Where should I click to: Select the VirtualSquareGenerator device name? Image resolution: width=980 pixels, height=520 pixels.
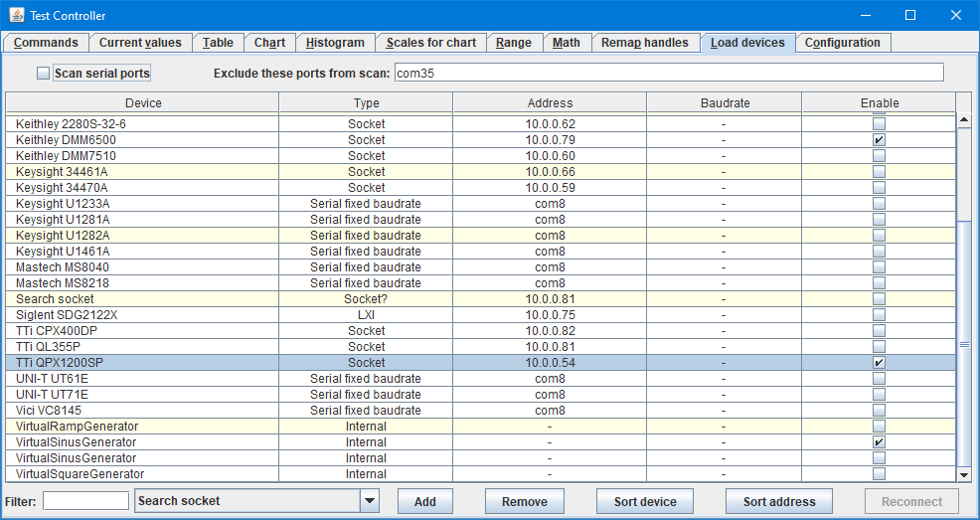(x=80, y=473)
